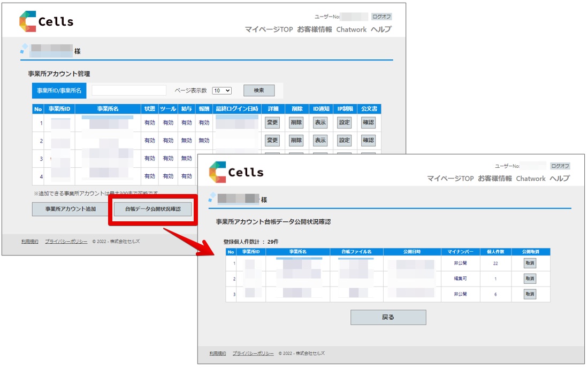Click 台帳データ公開状況確認 button
588x371 pixels.
pos(152,209)
